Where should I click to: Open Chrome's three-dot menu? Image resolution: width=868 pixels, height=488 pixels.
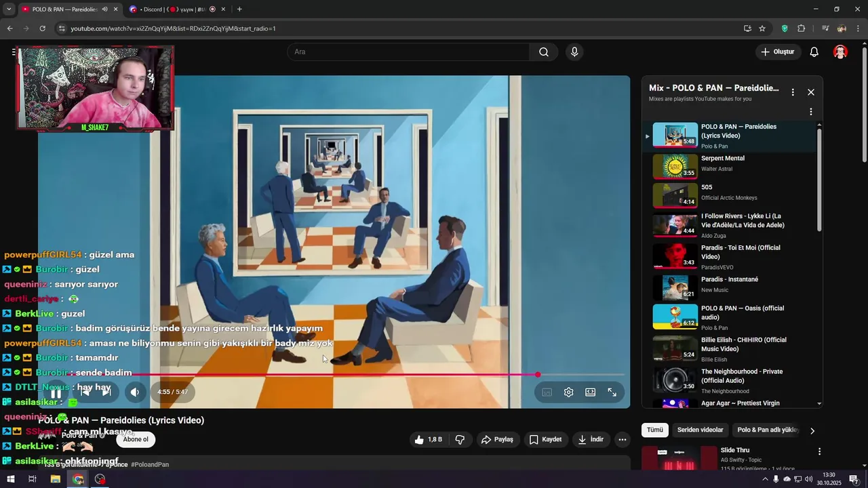pyautogui.click(x=858, y=28)
